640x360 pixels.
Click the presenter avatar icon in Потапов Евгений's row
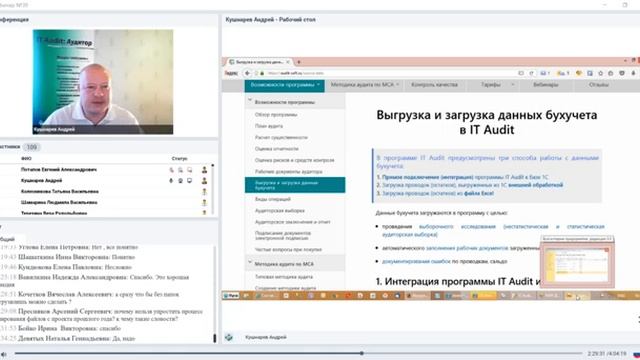204,170
